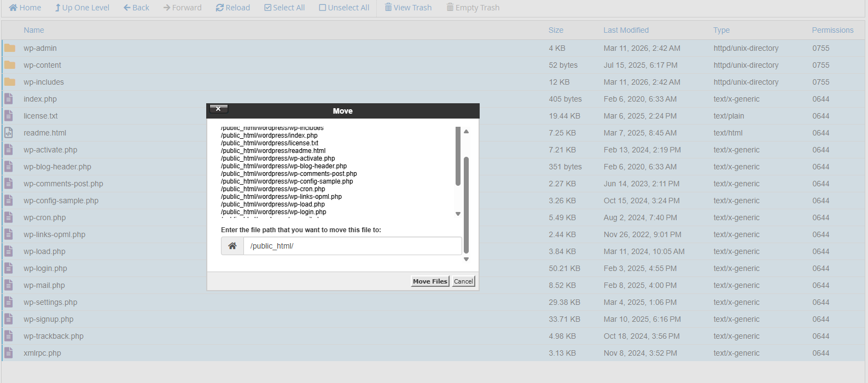Select the wp-comments-post.php file name
868x383 pixels.
pos(63,184)
